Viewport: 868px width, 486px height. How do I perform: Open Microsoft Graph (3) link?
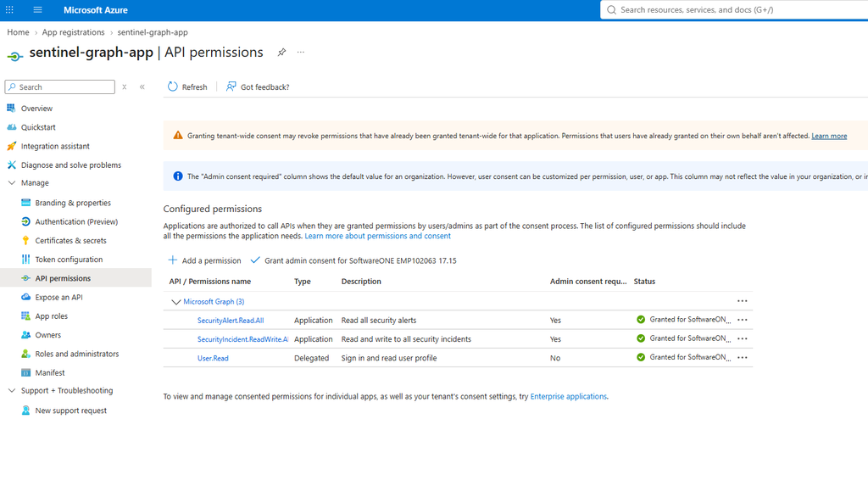point(214,301)
